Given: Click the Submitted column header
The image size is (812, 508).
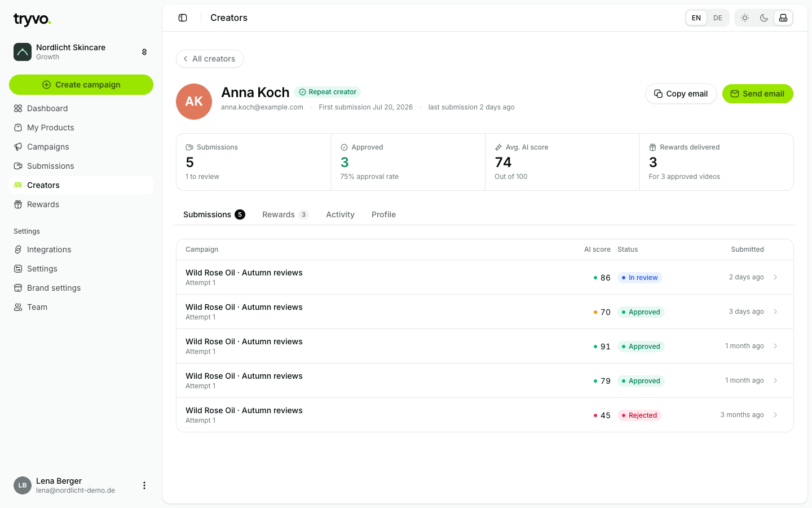Looking at the screenshot, I should coord(747,249).
